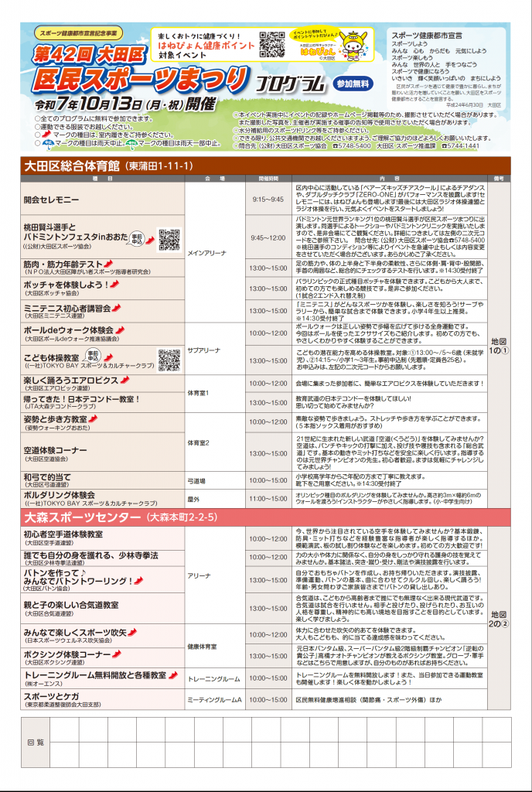The image size is (532, 792).
Task: Click QR code in the こども体操教室 row
Action: (169, 359)
